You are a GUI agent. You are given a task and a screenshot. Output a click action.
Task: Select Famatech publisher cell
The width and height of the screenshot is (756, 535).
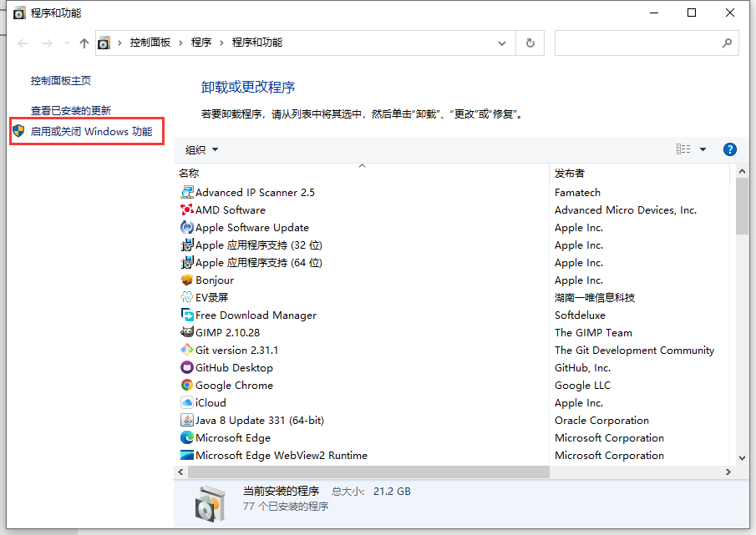click(x=577, y=192)
